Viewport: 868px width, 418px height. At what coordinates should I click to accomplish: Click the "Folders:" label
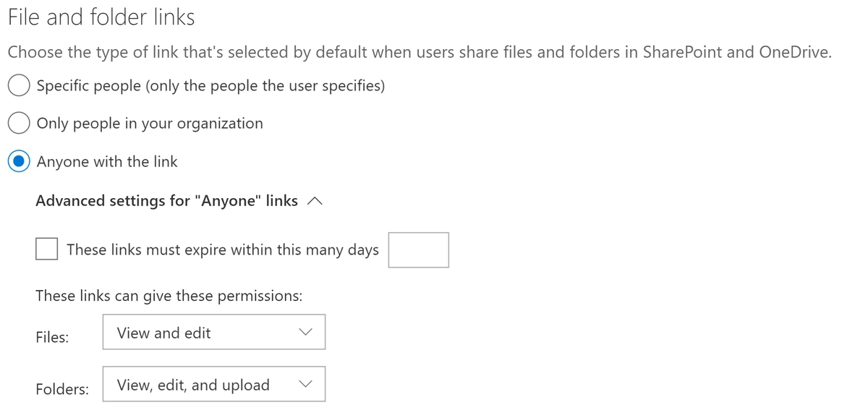click(62, 389)
